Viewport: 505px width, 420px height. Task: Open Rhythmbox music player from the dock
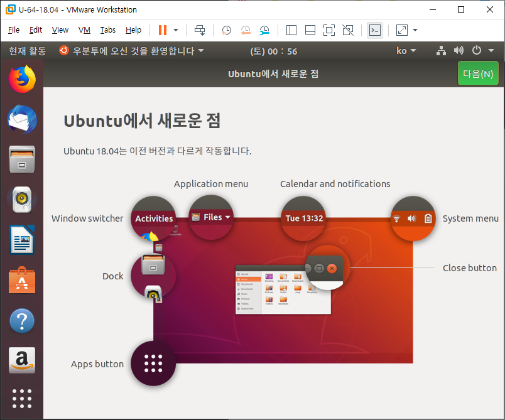[x=22, y=199]
